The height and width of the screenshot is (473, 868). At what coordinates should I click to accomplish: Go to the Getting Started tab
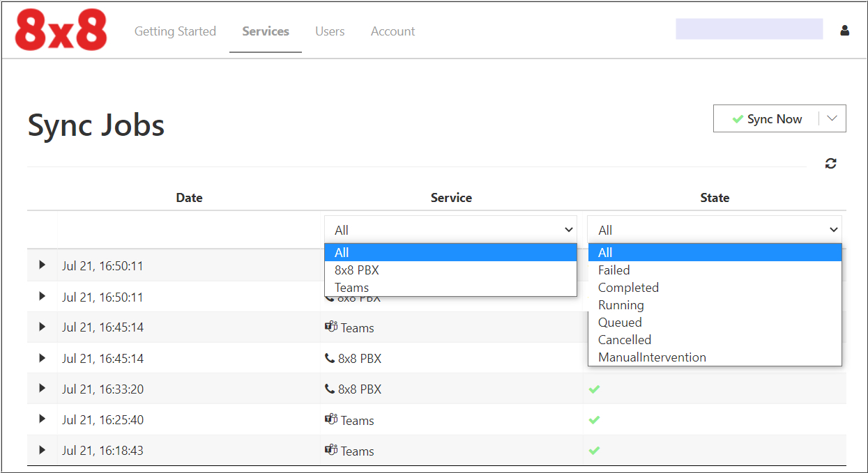pos(175,31)
